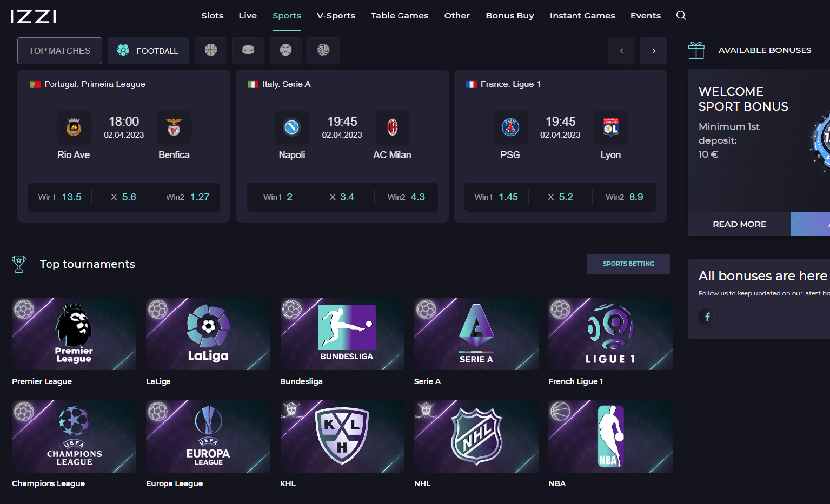The width and height of the screenshot is (830, 504).
Task: Select the volleyball icon tab
Action: coord(323,50)
